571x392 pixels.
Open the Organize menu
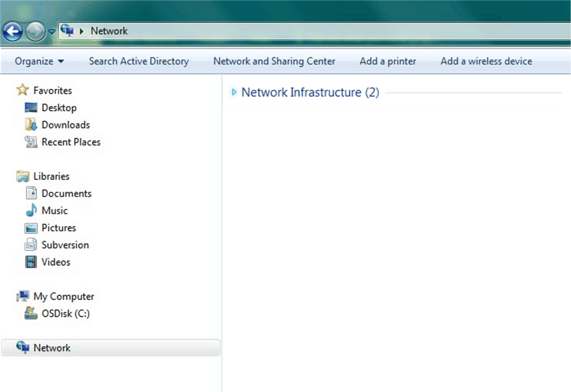(39, 61)
